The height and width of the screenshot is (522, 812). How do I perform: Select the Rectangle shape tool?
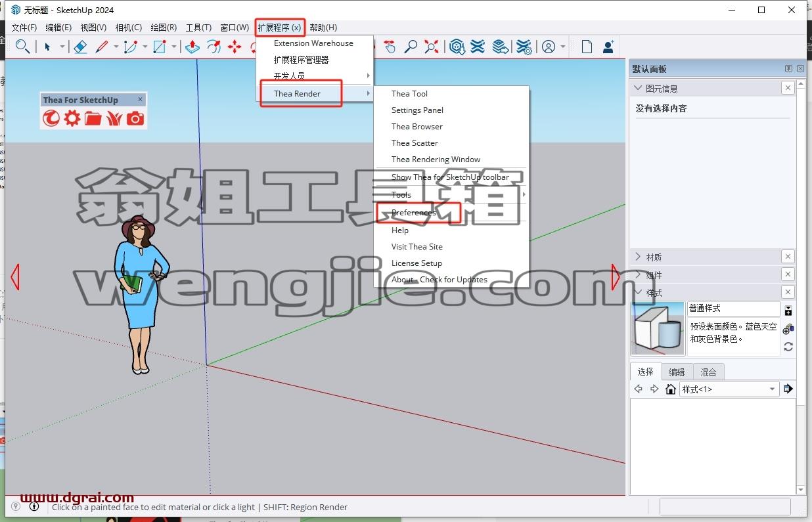(x=159, y=47)
